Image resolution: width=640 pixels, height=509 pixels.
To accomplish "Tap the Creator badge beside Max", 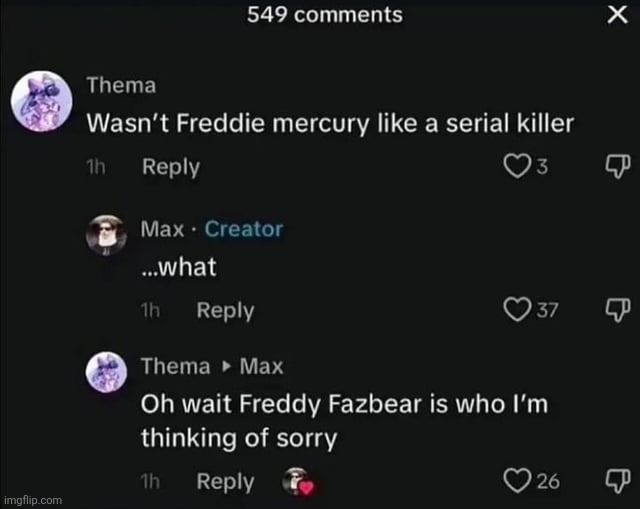I will 244,229.
